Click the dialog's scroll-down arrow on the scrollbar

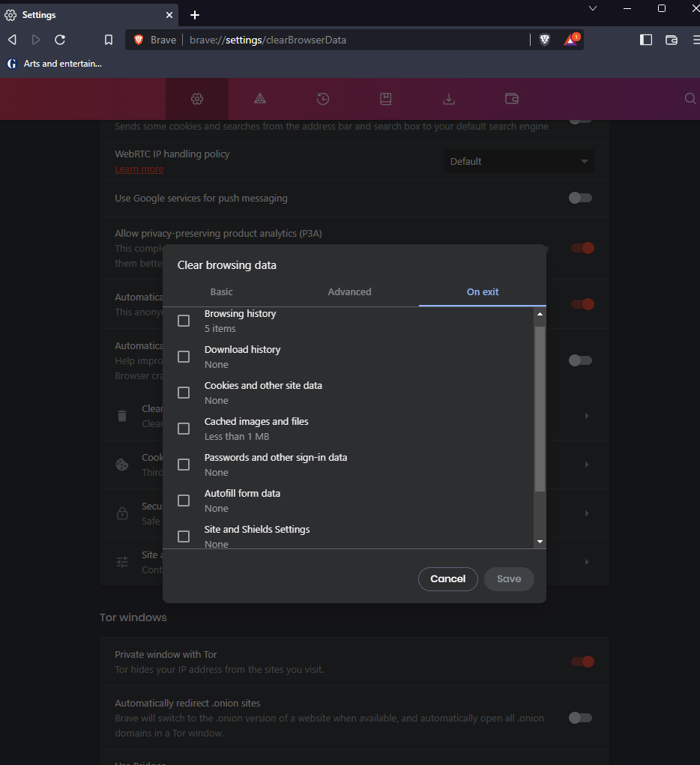click(540, 541)
